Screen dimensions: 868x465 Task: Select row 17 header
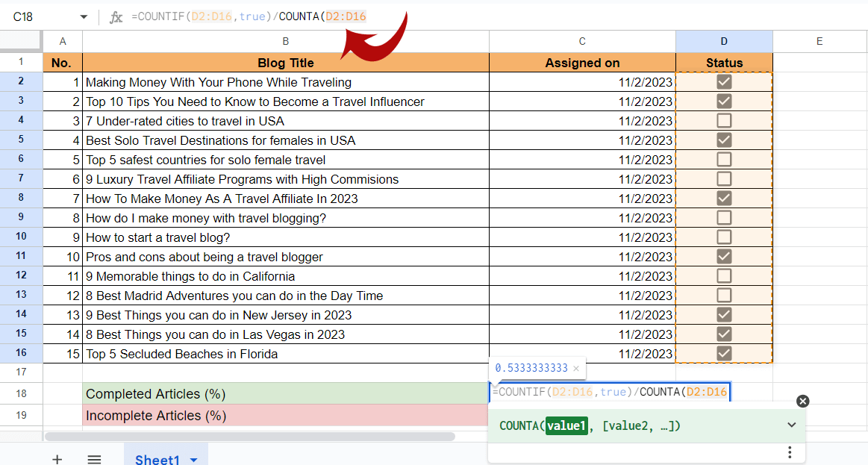[21, 372]
